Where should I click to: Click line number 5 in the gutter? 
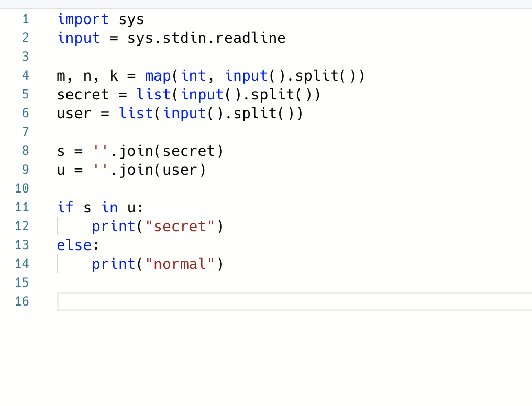[x=26, y=94]
